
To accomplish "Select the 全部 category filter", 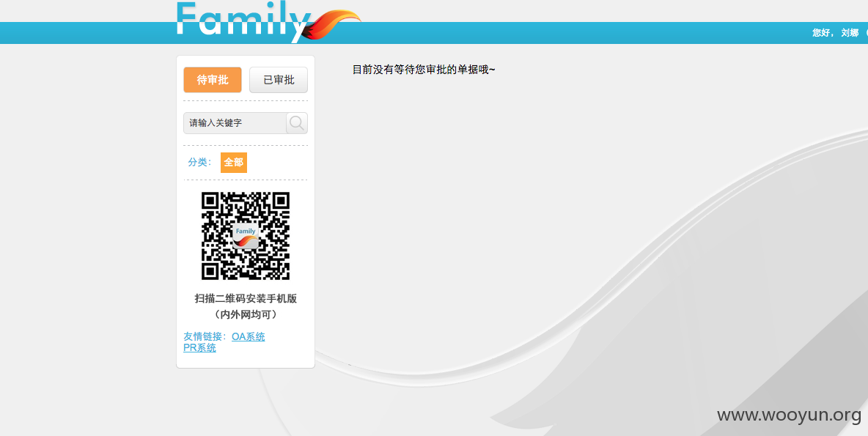I will [x=234, y=162].
